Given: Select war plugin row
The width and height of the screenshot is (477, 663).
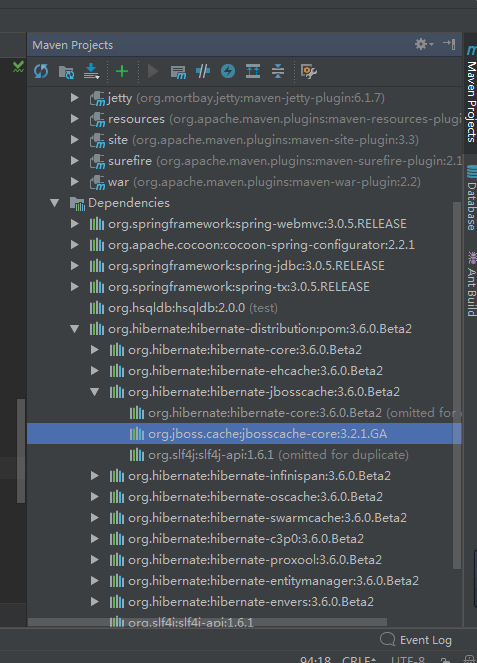Looking at the screenshot, I should [x=244, y=182].
